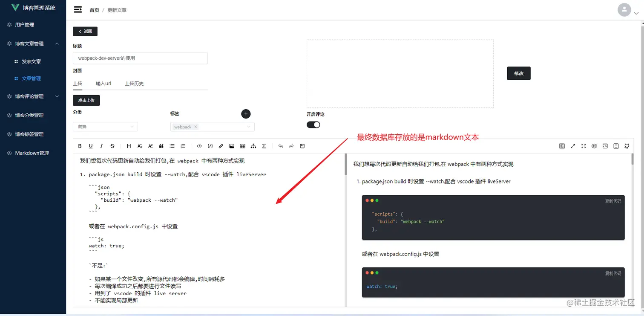Toggle browser fullscreen with corner arrows icon

pos(584,146)
